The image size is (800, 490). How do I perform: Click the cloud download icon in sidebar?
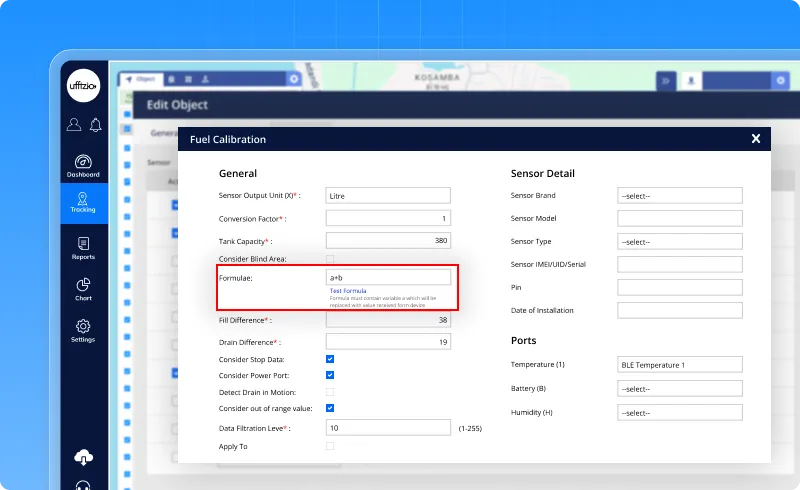pyautogui.click(x=83, y=458)
